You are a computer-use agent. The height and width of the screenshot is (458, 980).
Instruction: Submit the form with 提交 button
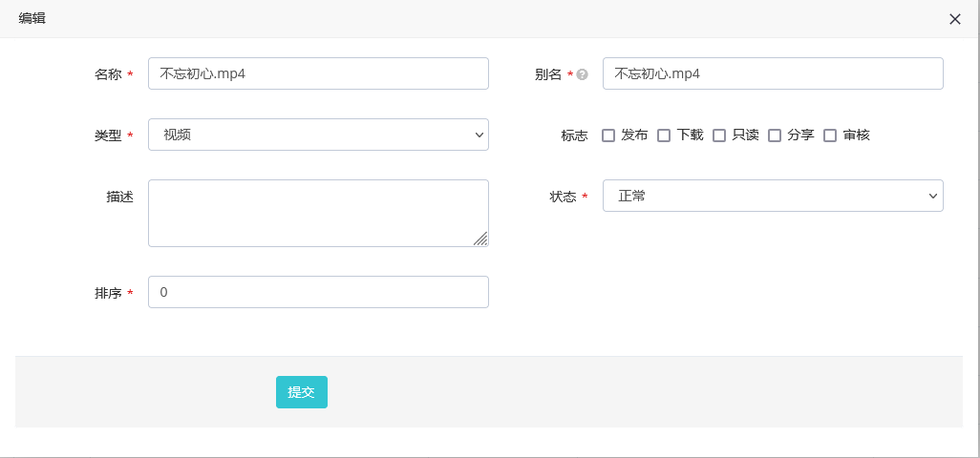click(x=301, y=392)
